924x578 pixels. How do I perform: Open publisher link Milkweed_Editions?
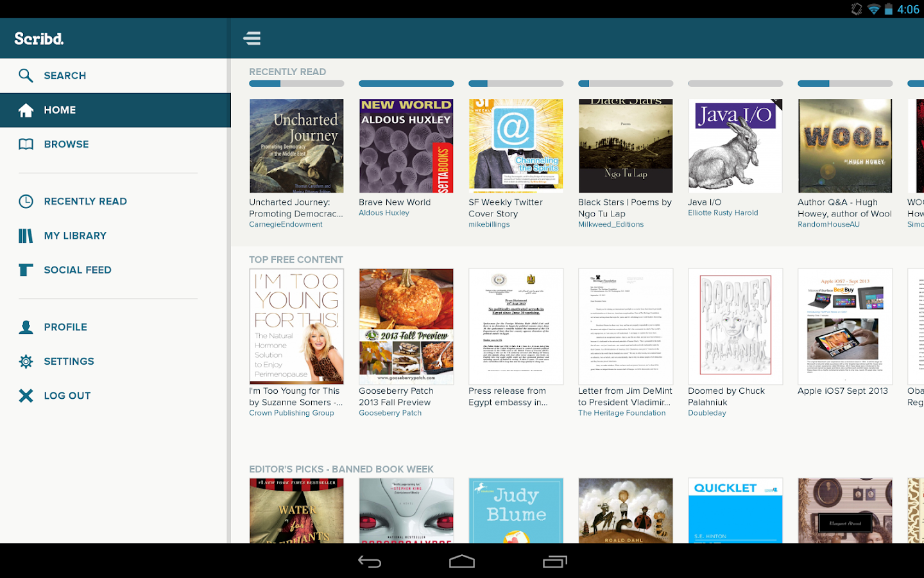pyautogui.click(x=611, y=225)
